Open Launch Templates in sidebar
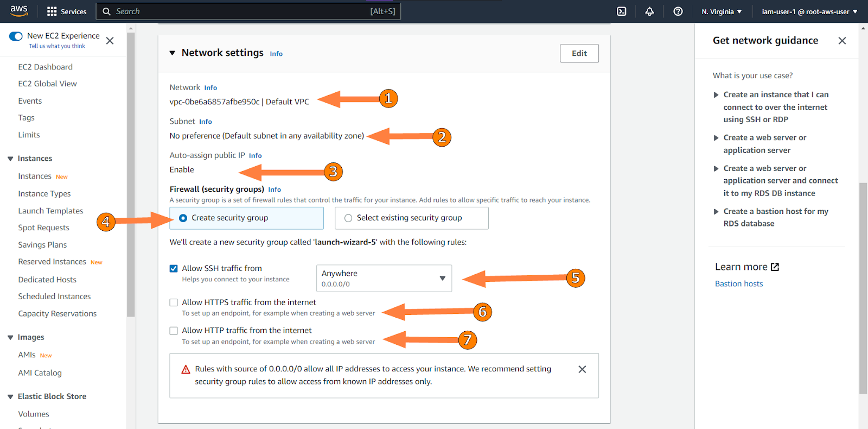This screenshot has height=429, width=868. pos(51,211)
